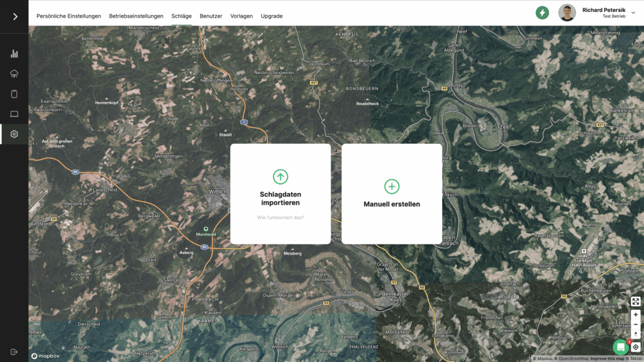Screen dimensions: 644x362
Task: Click Manuell erstellen to create field
Action: pyautogui.click(x=391, y=194)
